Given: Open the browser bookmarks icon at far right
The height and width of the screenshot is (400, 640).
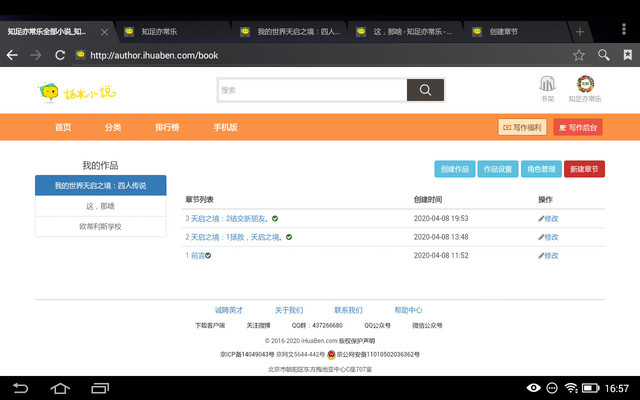Looking at the screenshot, I should pos(627,55).
